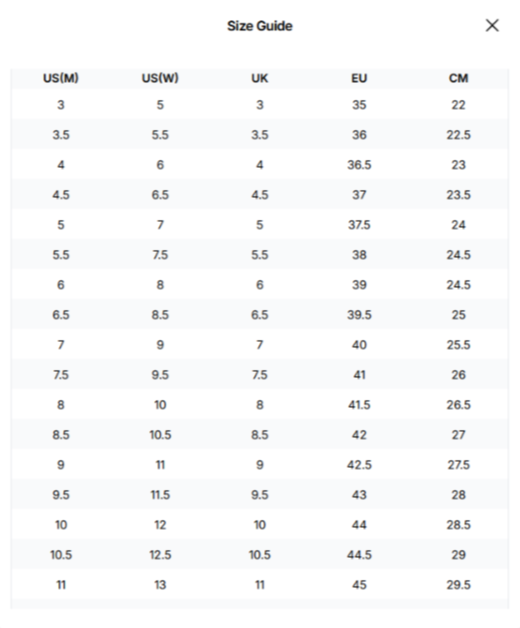
Task: Select US(W) size 12.5 cell
Action: click(160, 555)
